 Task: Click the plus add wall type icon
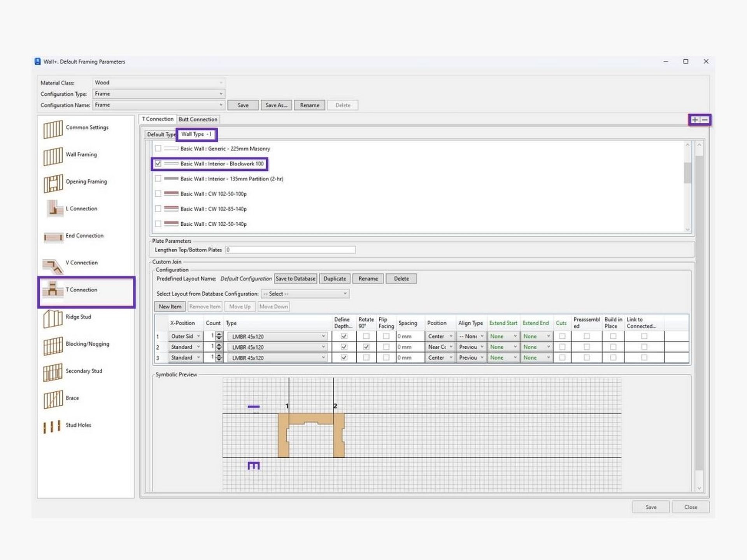[x=695, y=120]
